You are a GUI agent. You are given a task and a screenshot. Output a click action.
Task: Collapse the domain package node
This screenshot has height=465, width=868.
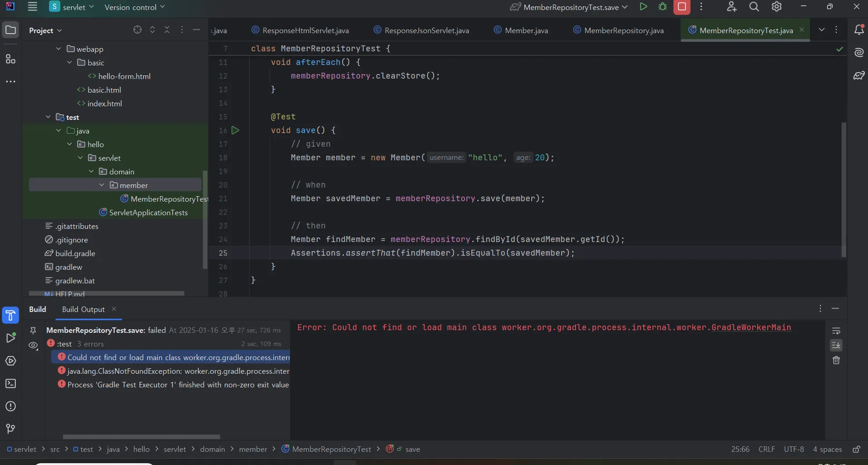pyautogui.click(x=91, y=171)
